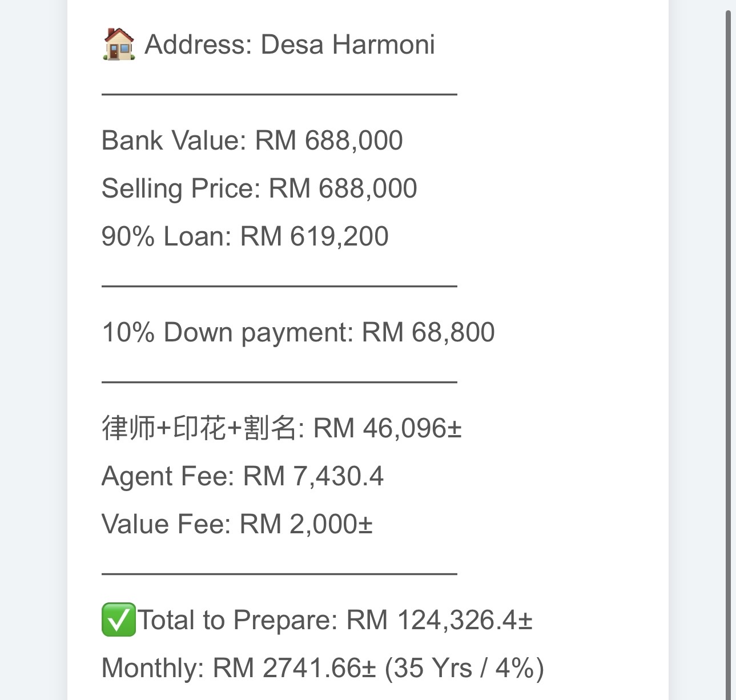Click the (35 Yrs / 4%) loan terms
The image size is (736, 700).
(464, 668)
